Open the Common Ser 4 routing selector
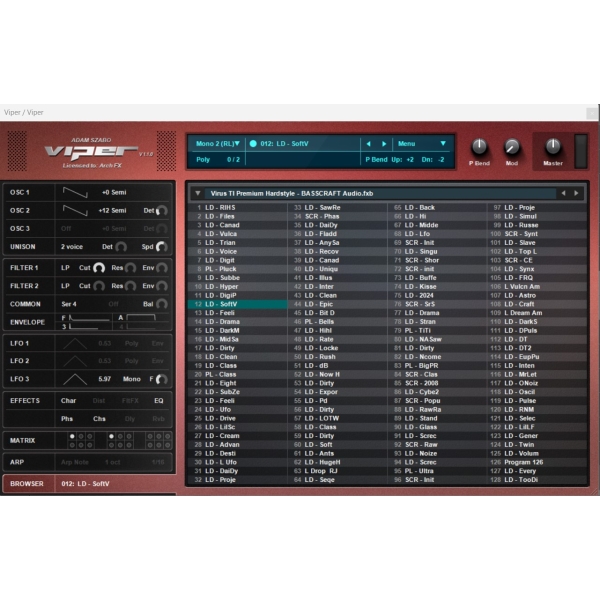This screenshot has height=600, width=600. (x=69, y=304)
